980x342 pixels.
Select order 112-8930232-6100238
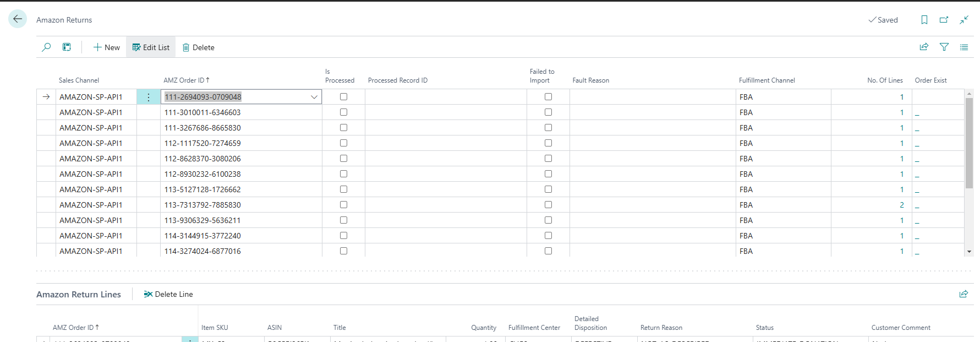click(202, 174)
